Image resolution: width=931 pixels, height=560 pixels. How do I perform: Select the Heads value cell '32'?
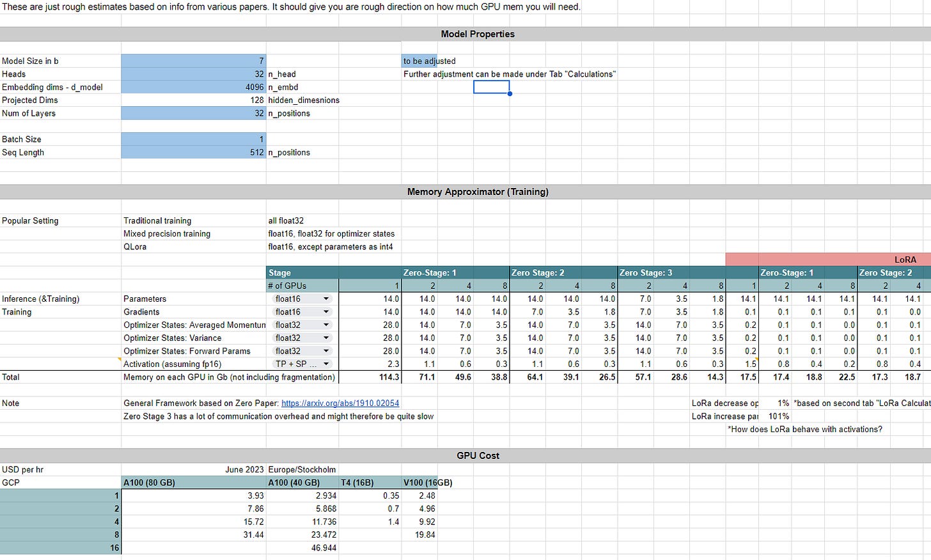tap(194, 74)
